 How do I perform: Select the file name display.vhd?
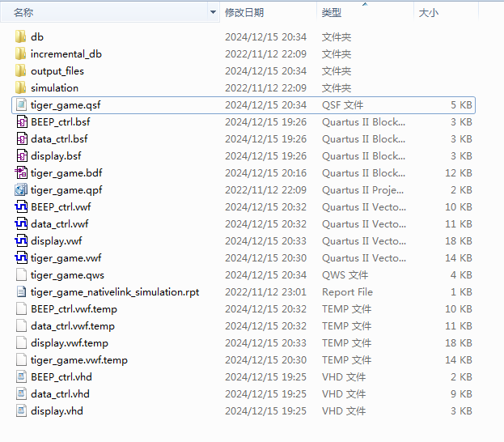coord(57,410)
